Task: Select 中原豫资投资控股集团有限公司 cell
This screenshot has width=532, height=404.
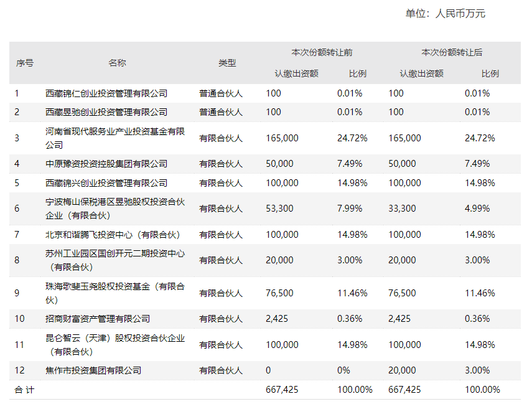Action: pyautogui.click(x=106, y=164)
